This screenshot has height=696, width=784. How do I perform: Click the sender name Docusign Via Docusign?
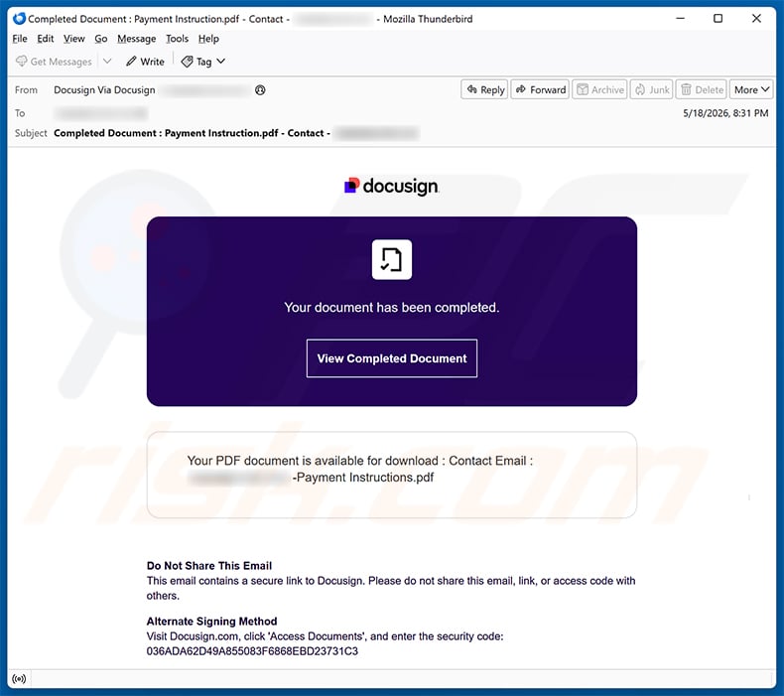click(104, 90)
